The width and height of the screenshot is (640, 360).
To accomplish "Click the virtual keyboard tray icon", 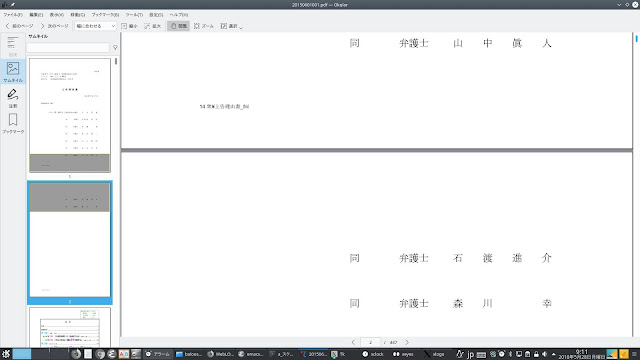I will pyautogui.click(x=481, y=354).
